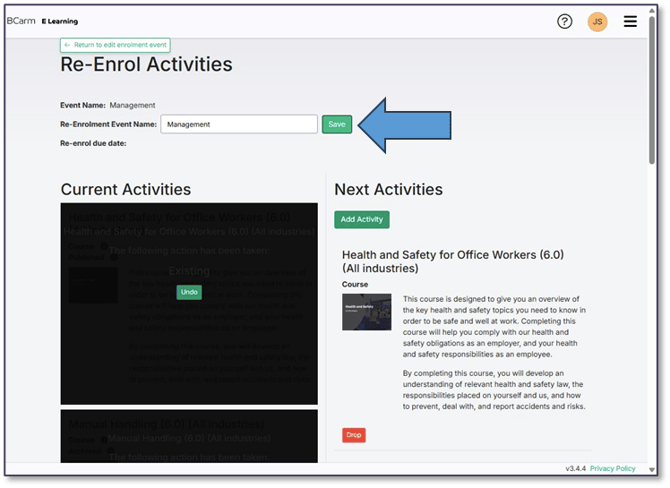Open the Privacy Policy link

[612, 468]
